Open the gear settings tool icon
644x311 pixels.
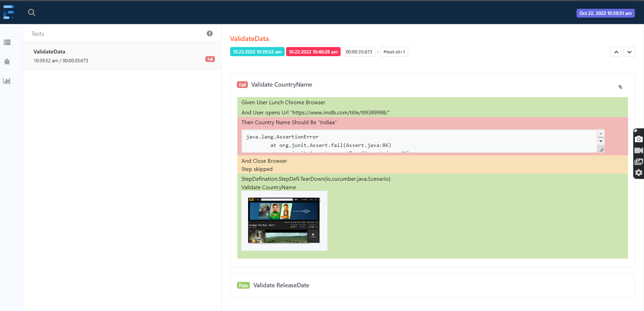[x=639, y=173]
